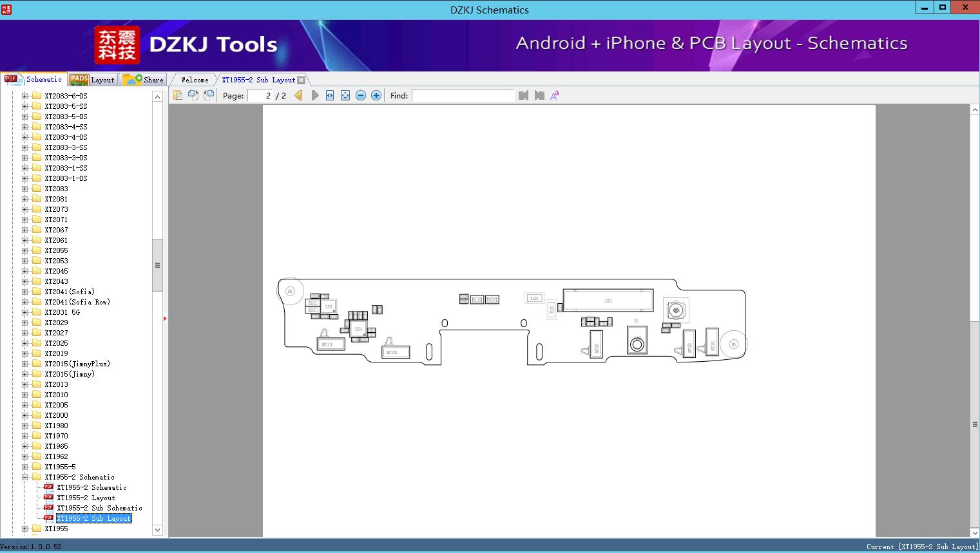Expand the XT2083 folder node
The image size is (980, 553).
pyautogui.click(x=25, y=189)
